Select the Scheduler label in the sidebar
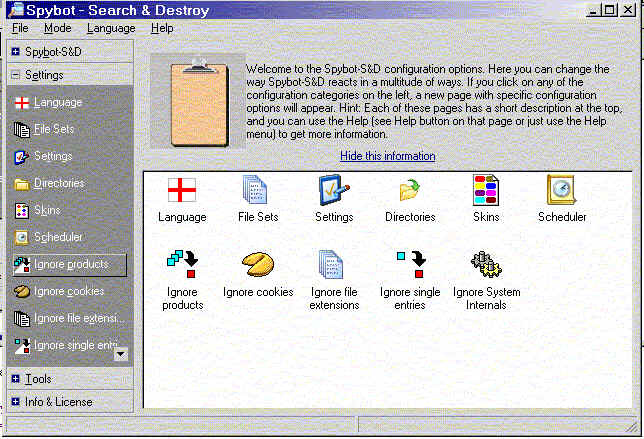Screen dimensions: 644x439 tap(58, 237)
